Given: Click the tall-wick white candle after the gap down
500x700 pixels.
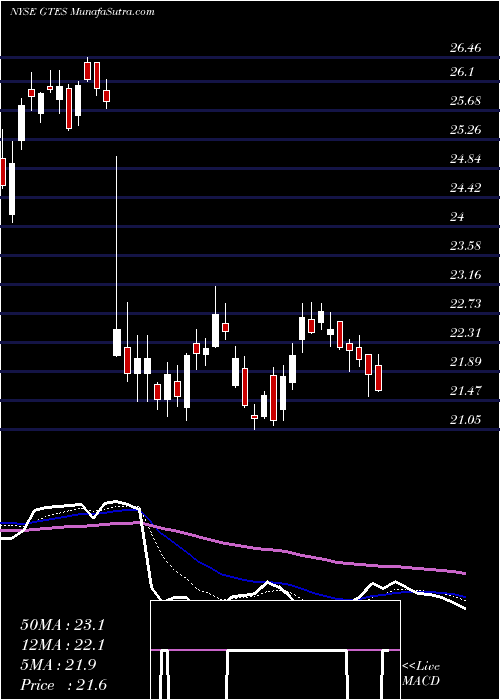Looking at the screenshot, I should (x=117, y=257).
